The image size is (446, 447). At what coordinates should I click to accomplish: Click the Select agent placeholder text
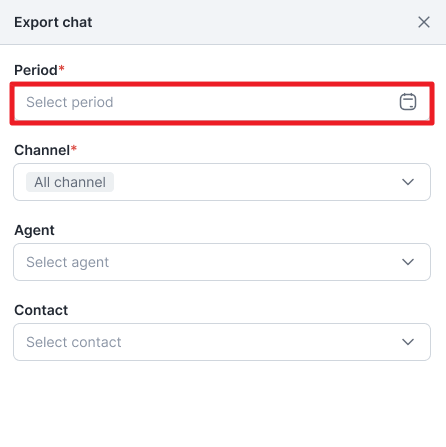(68, 262)
